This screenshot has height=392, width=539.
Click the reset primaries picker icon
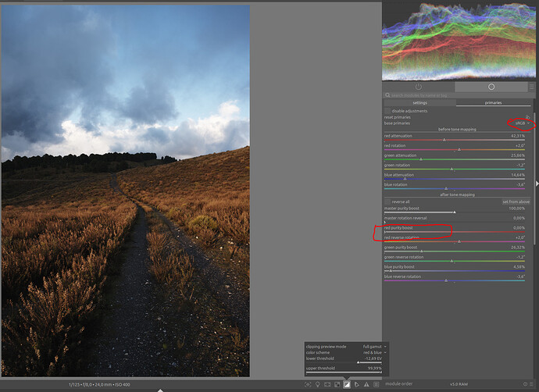coord(527,117)
